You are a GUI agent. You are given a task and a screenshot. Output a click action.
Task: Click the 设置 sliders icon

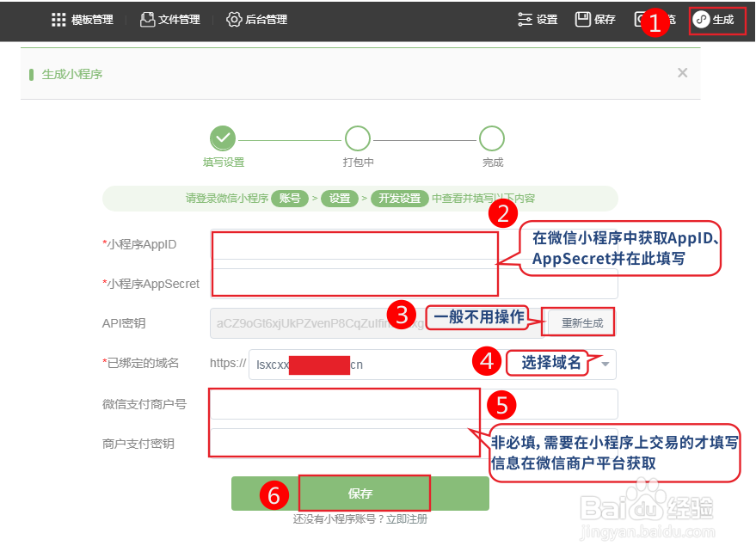coord(525,20)
